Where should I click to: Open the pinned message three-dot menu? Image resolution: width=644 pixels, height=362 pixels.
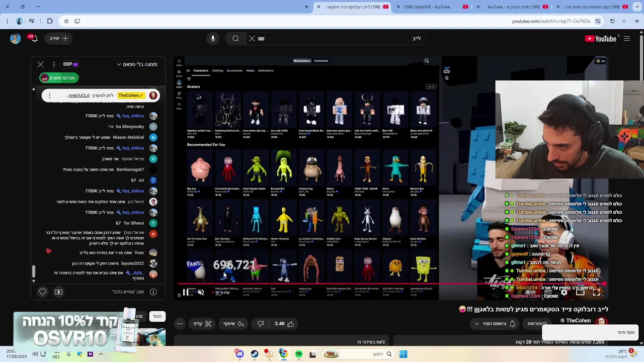pyautogui.click(x=49, y=96)
